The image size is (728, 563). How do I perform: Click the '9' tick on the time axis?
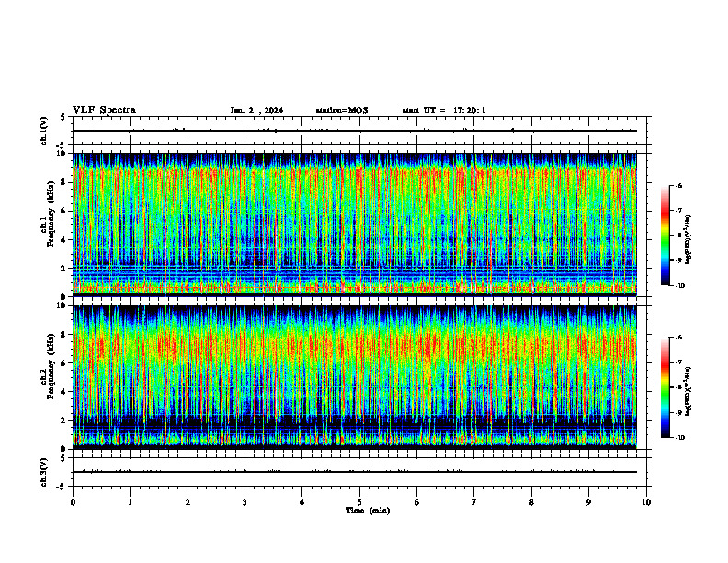tap(588, 502)
